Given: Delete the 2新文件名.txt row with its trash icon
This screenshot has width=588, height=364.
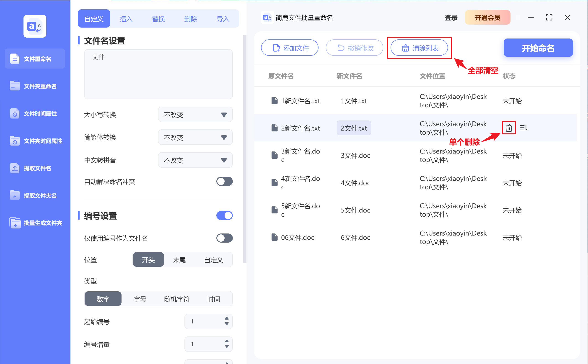Looking at the screenshot, I should pos(508,128).
